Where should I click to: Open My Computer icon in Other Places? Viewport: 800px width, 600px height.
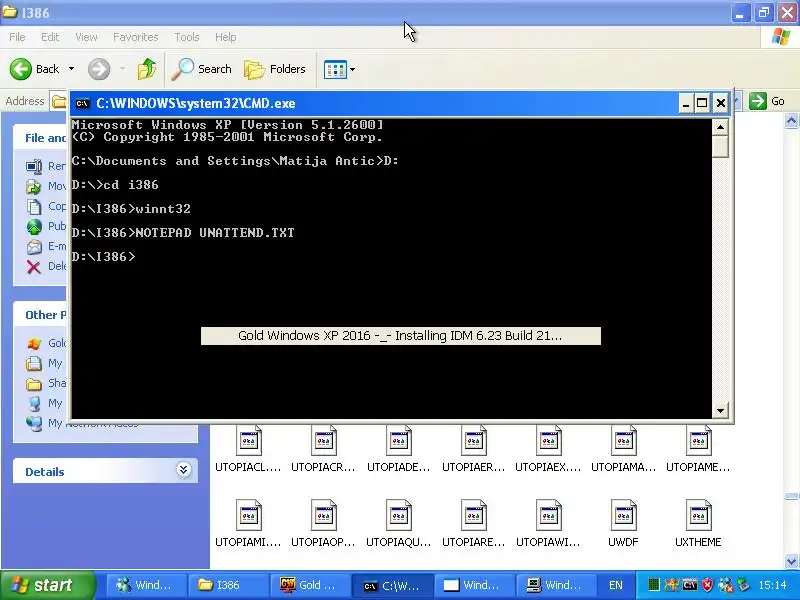pos(34,403)
